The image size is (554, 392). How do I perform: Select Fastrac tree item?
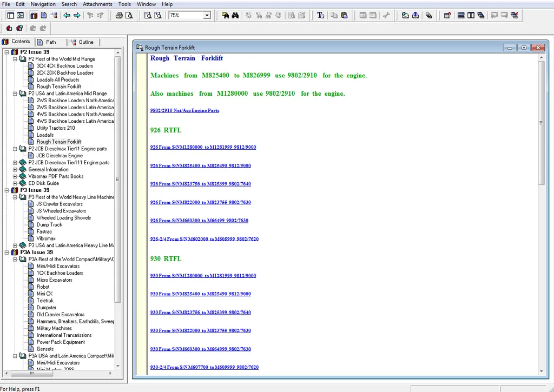[x=44, y=231]
